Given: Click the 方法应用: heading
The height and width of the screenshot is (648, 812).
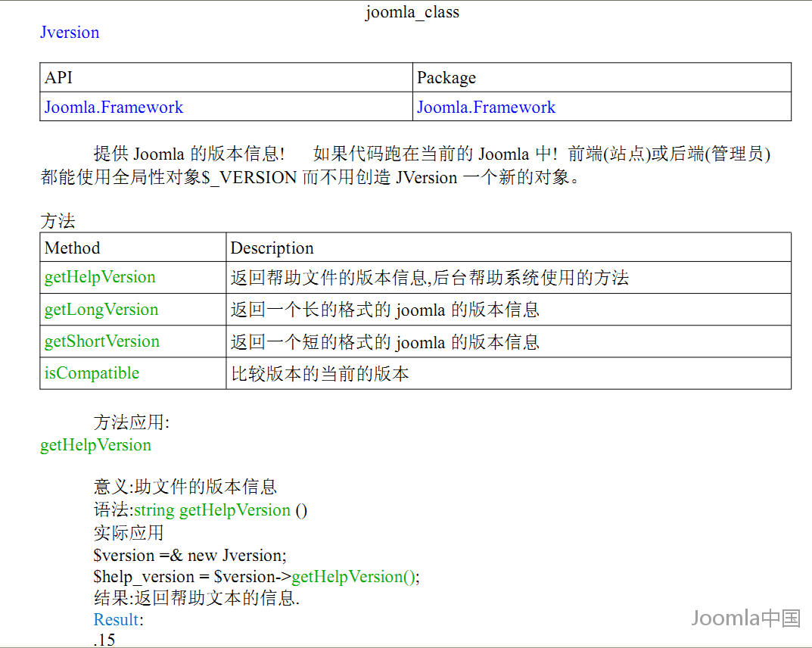Looking at the screenshot, I should pos(132,422).
